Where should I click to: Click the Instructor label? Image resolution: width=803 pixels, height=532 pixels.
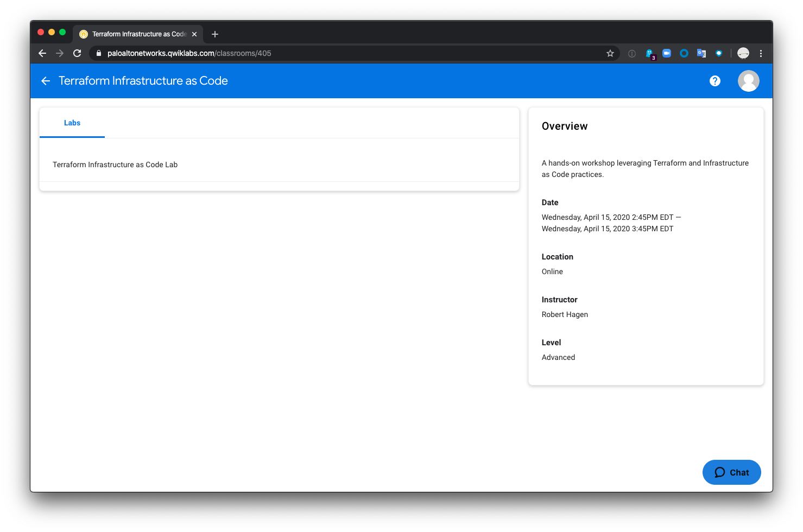coord(559,300)
